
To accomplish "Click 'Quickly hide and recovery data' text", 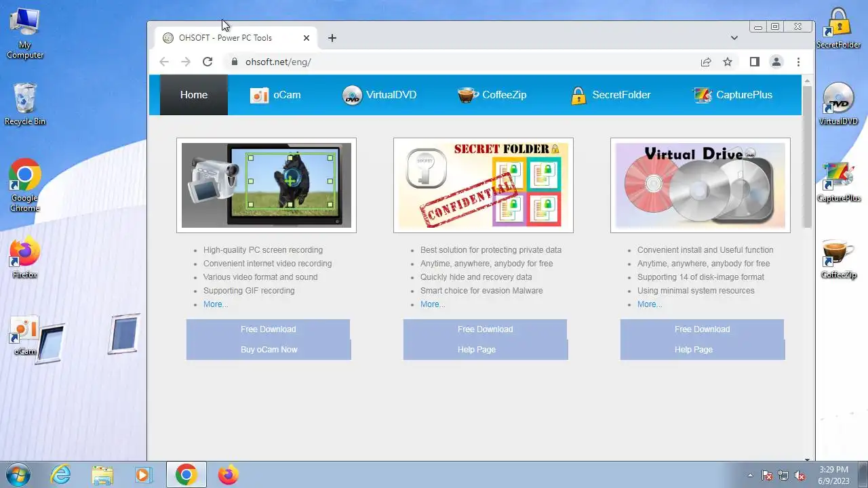I will 476,277.
